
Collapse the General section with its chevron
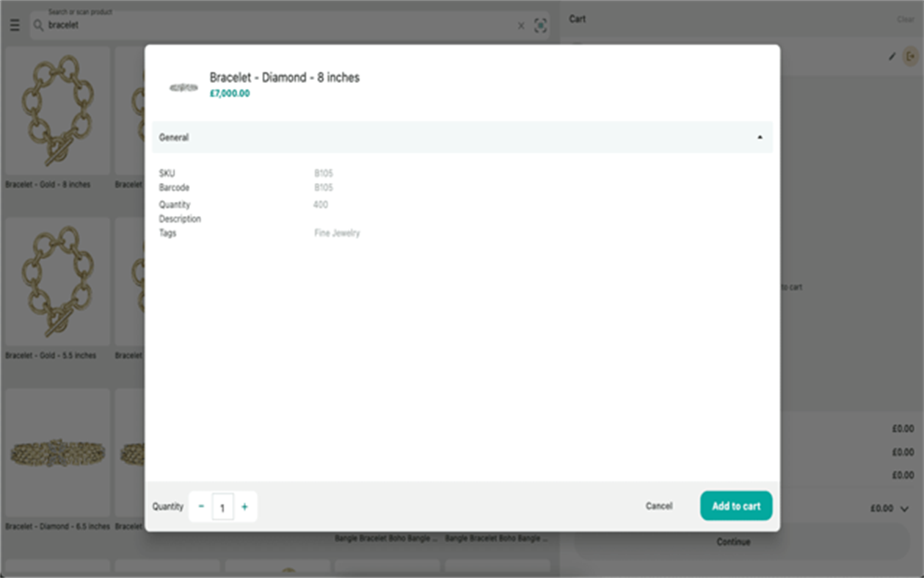pyautogui.click(x=760, y=137)
